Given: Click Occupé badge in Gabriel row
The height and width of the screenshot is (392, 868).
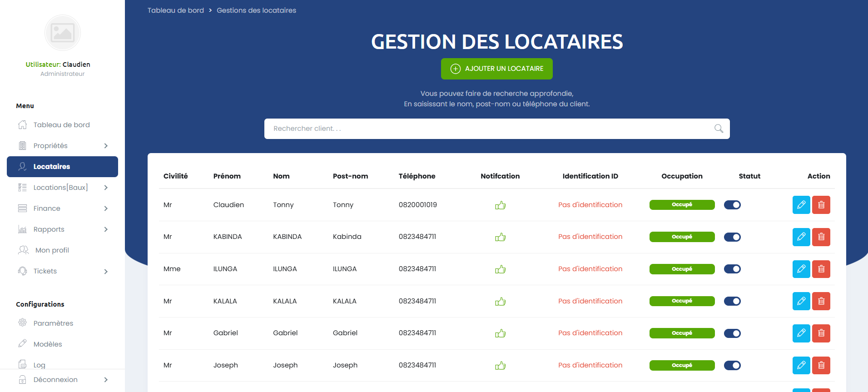Looking at the screenshot, I should point(682,333).
